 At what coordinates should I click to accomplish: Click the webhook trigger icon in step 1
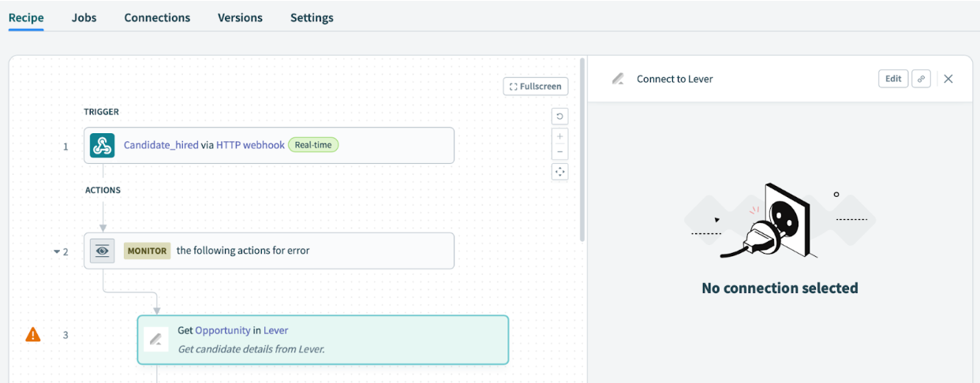pyautogui.click(x=103, y=145)
